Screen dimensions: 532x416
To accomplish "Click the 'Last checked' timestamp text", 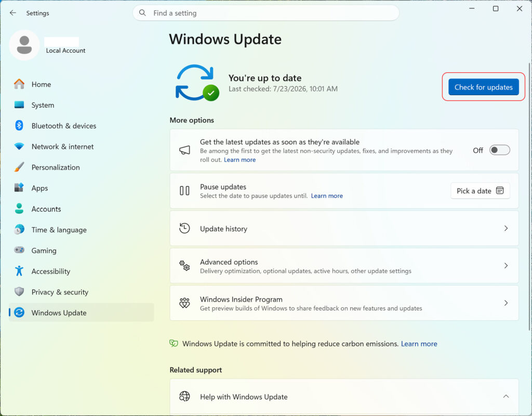I will click(x=283, y=88).
